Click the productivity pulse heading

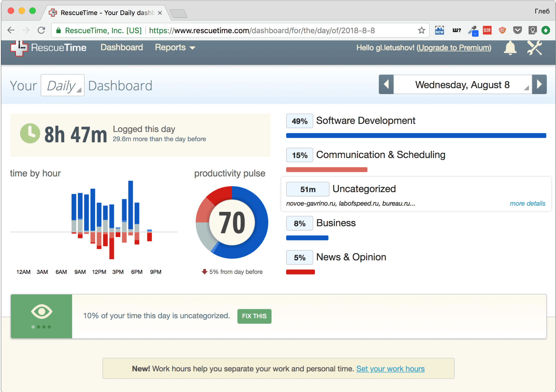click(x=230, y=173)
